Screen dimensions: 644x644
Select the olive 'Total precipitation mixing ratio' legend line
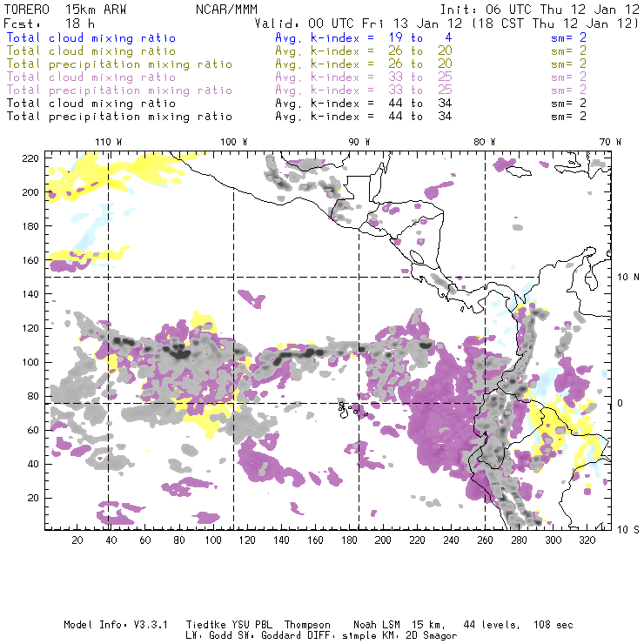click(119, 64)
